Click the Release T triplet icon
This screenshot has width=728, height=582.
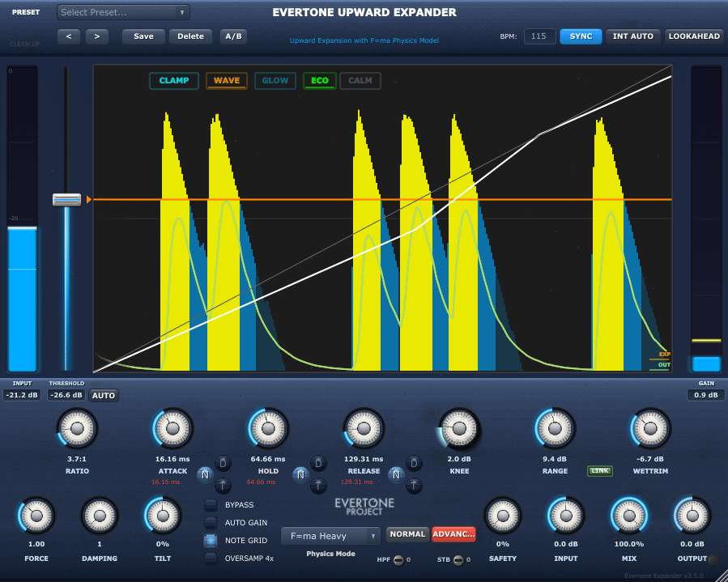coord(414,485)
